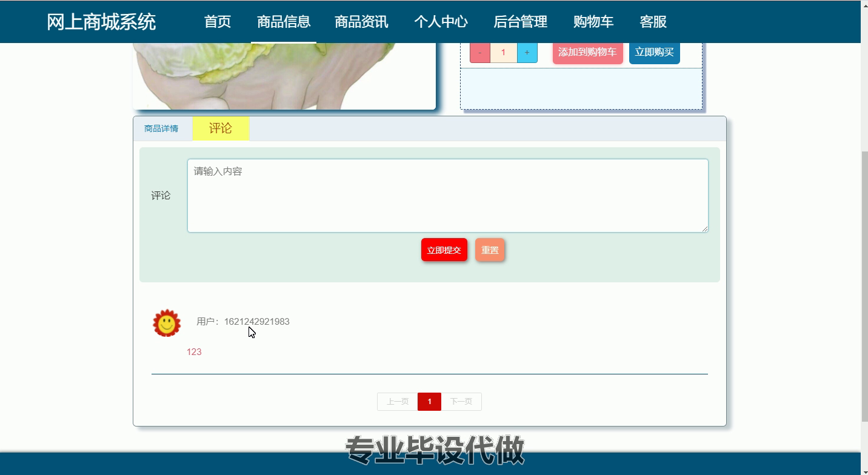Screen dimensions: 868x475
Task: Open 个人中心 from the navbar
Action: [x=441, y=22]
